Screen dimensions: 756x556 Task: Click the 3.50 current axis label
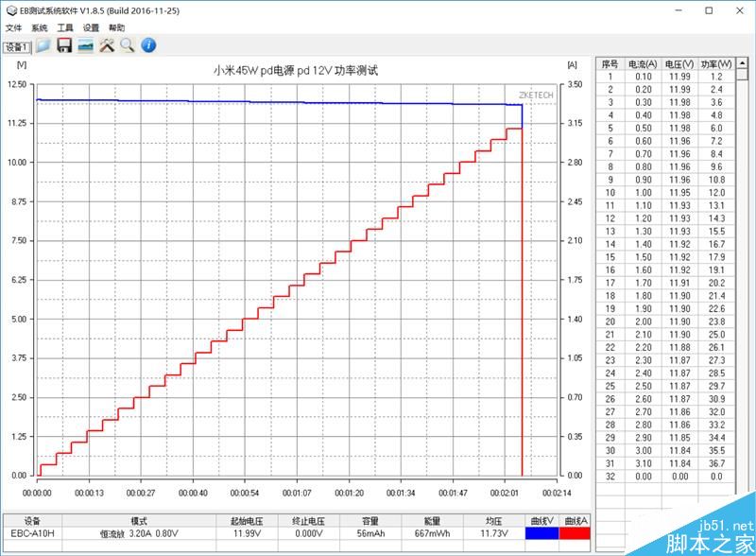(575, 84)
